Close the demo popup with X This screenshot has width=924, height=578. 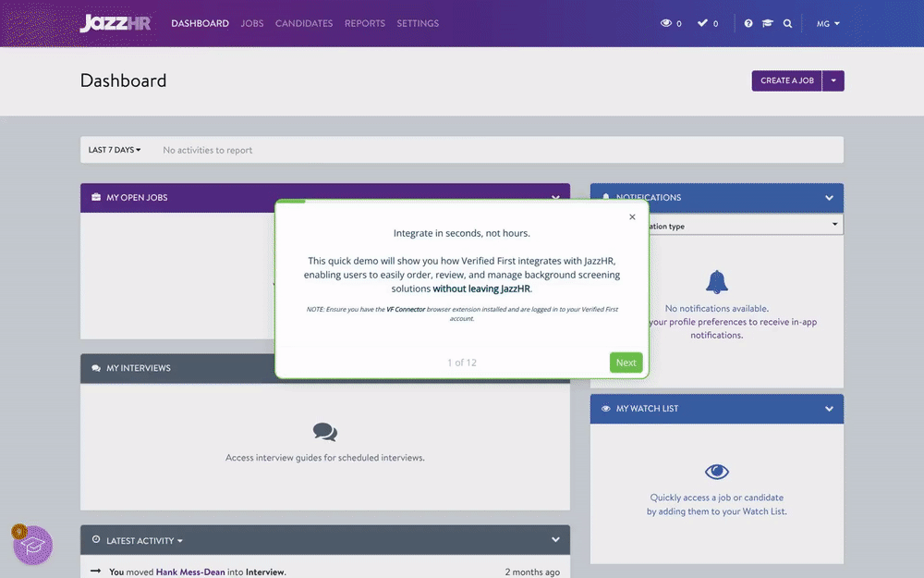632,217
